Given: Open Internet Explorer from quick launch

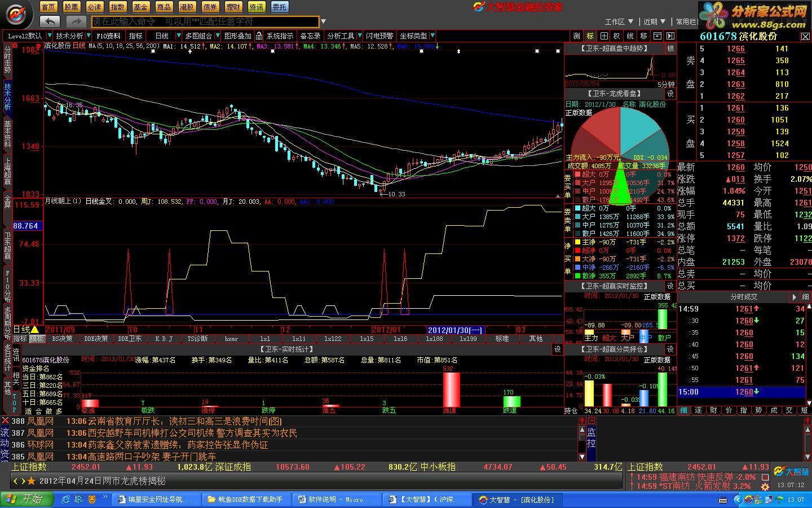Looking at the screenshot, I should [x=66, y=500].
